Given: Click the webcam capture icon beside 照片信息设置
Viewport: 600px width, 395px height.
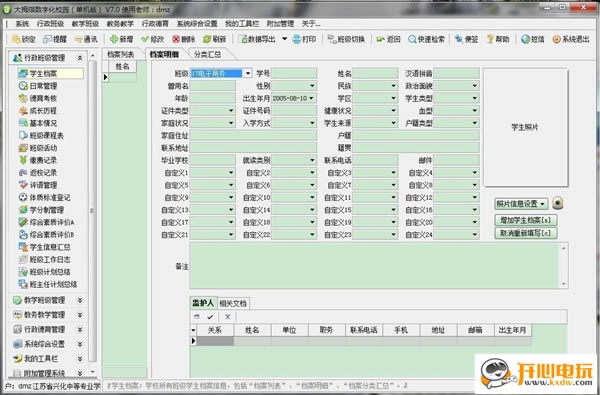Looking at the screenshot, I should point(558,203).
